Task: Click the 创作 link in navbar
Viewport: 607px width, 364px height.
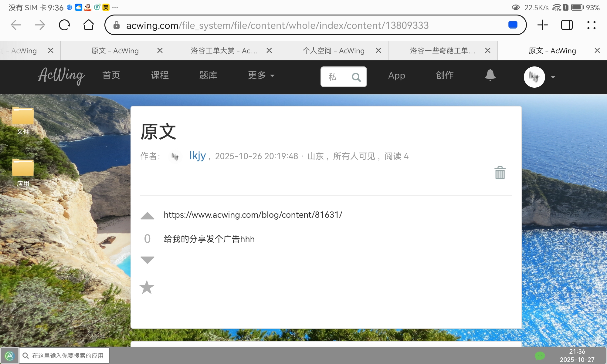Action: tap(445, 75)
